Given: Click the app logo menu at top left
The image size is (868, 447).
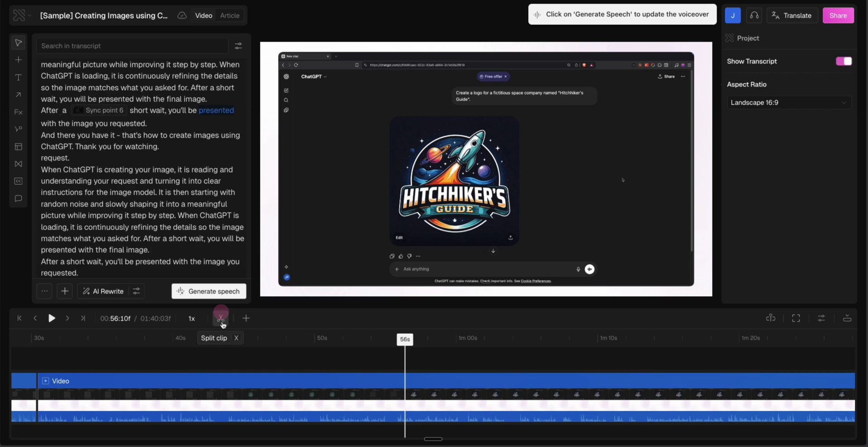Looking at the screenshot, I should pyautogui.click(x=22, y=15).
